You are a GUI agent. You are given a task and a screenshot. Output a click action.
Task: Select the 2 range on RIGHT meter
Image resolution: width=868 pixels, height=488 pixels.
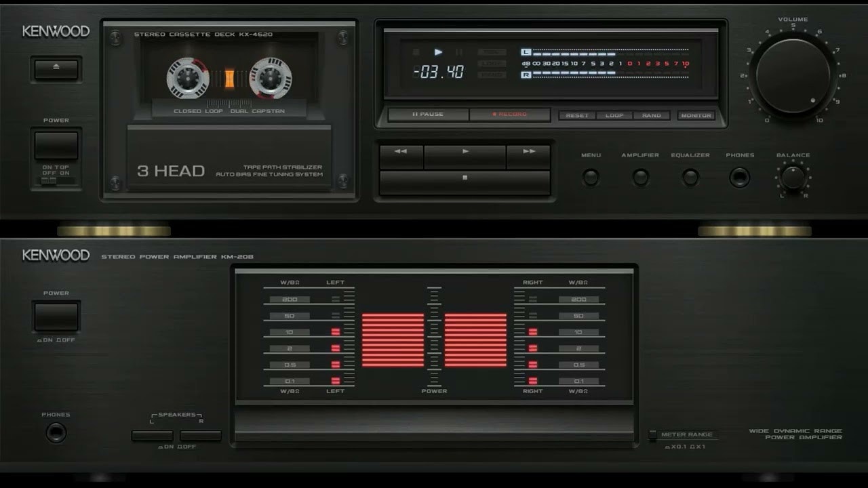pos(578,348)
